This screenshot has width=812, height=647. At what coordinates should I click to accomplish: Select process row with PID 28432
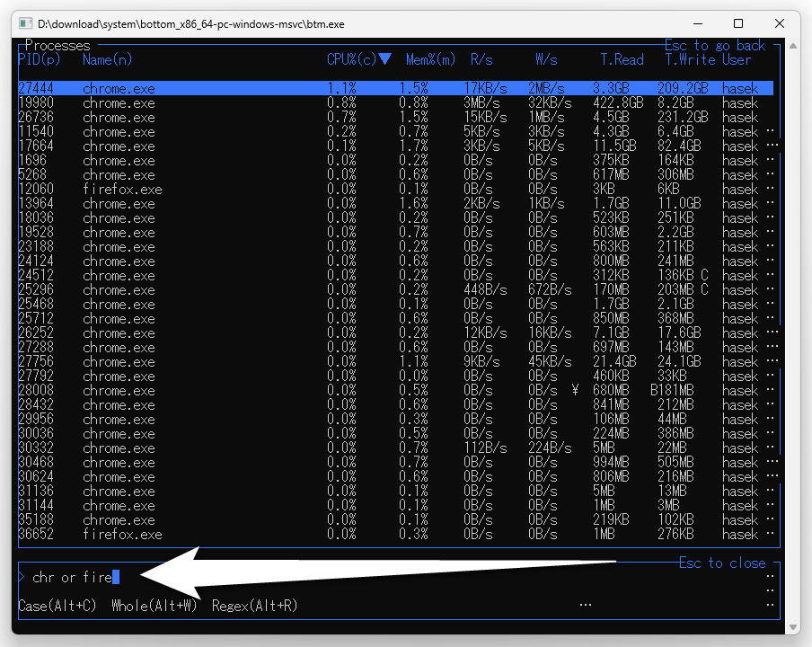click(x=395, y=404)
